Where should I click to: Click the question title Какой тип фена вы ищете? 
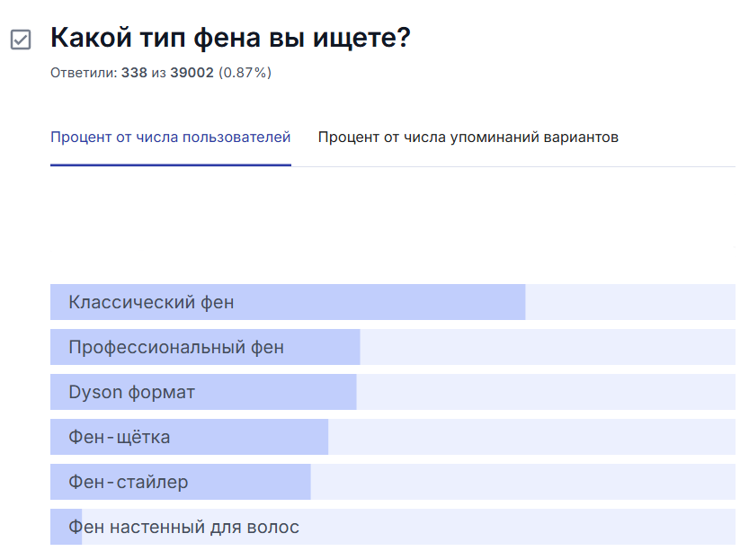click(230, 39)
